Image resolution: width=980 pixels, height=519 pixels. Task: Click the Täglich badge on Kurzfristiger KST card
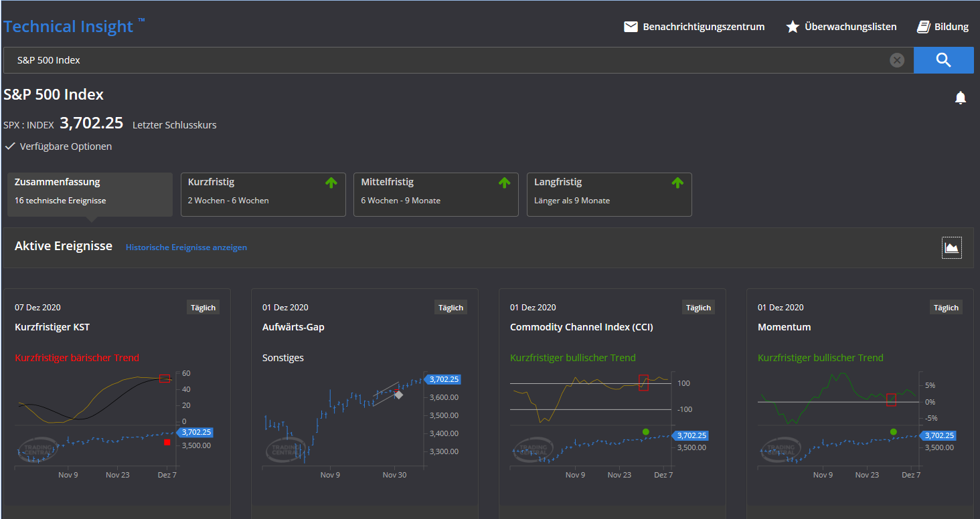coord(203,308)
